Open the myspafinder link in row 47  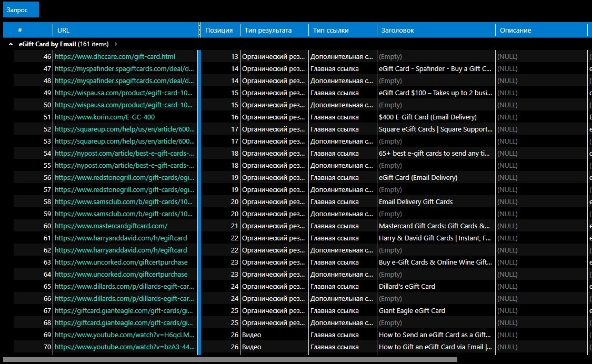pos(124,69)
